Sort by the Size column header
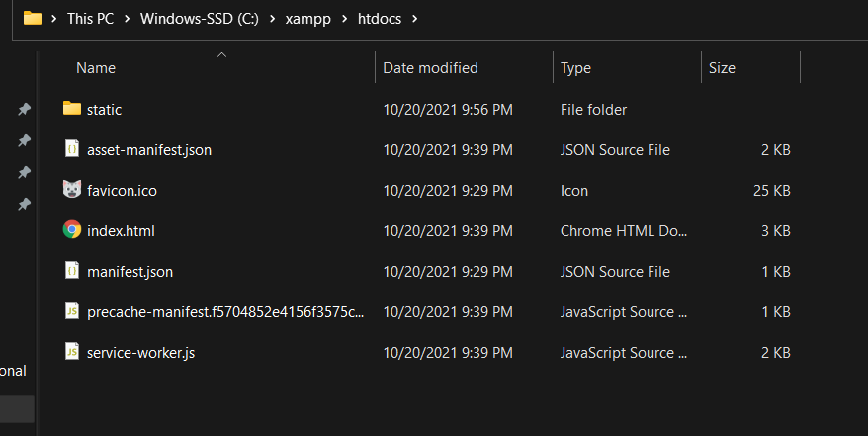Image resolution: width=868 pixels, height=436 pixels. pyautogui.click(x=722, y=68)
